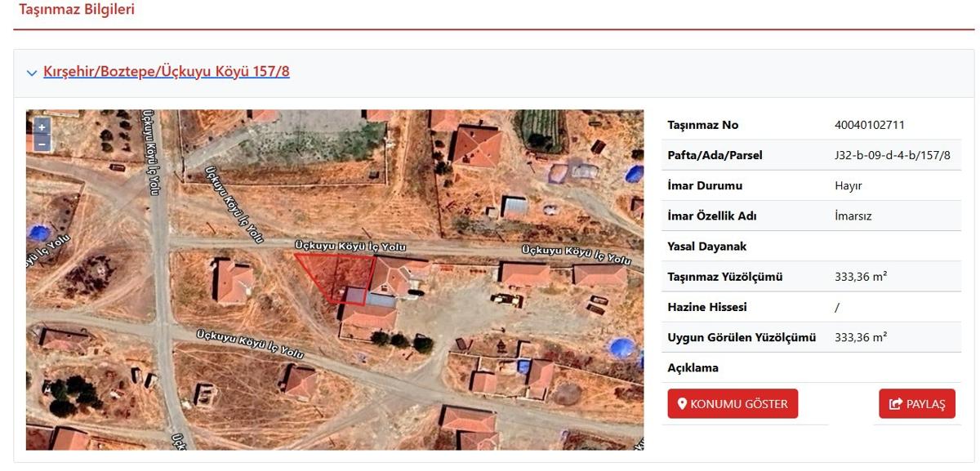Click the Uygun Görülen Yüzölçümü row label

click(742, 337)
